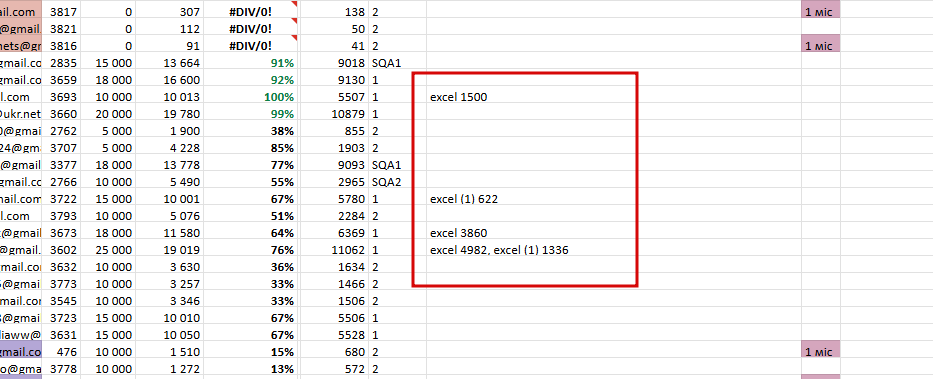Select cell with ID 3660
Viewport: 933px width, 379px height.
coord(61,114)
